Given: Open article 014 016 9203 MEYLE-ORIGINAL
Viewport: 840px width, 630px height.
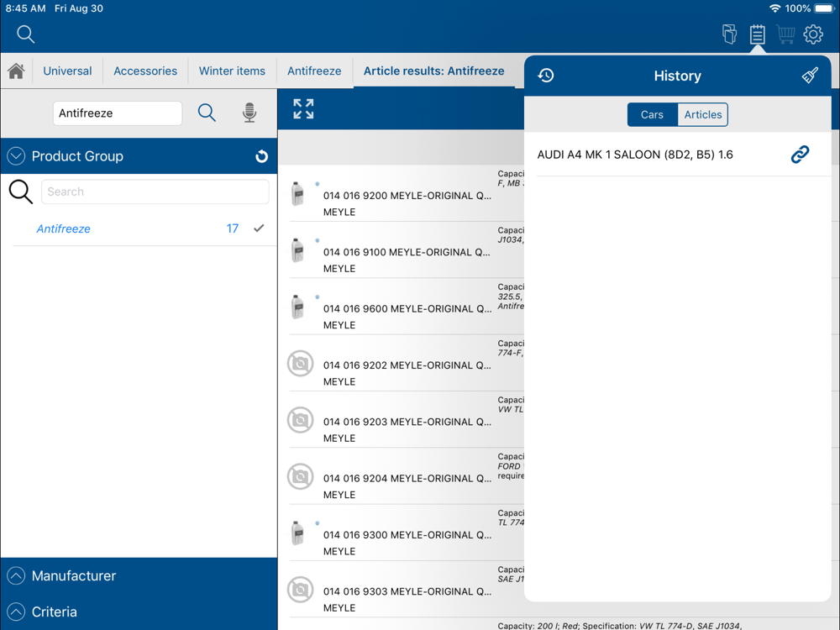Looking at the screenshot, I should (407, 422).
